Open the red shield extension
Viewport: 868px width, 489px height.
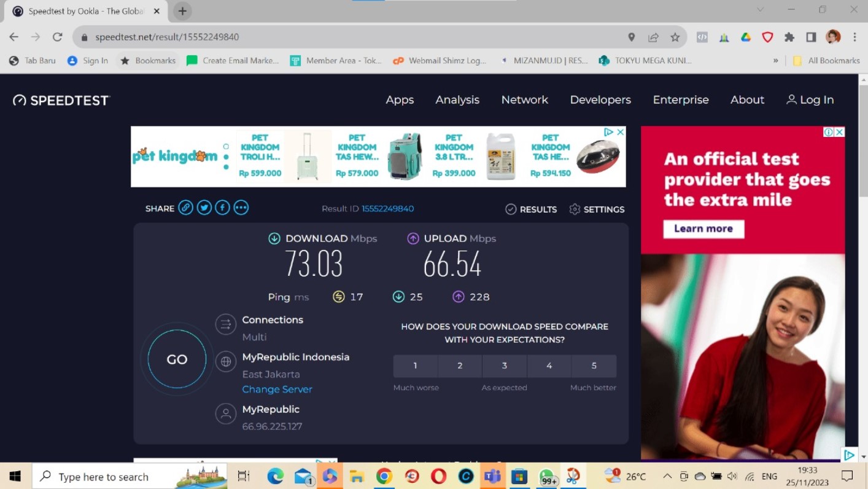point(767,37)
